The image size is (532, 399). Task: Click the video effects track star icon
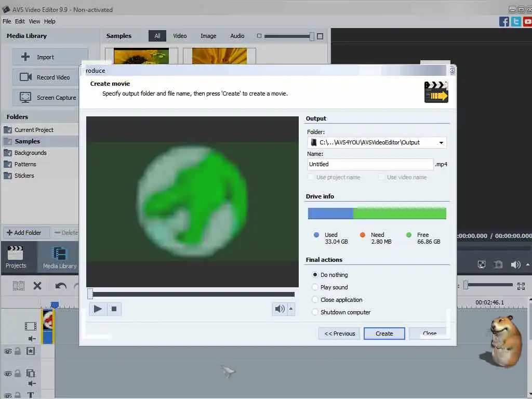[31, 351]
